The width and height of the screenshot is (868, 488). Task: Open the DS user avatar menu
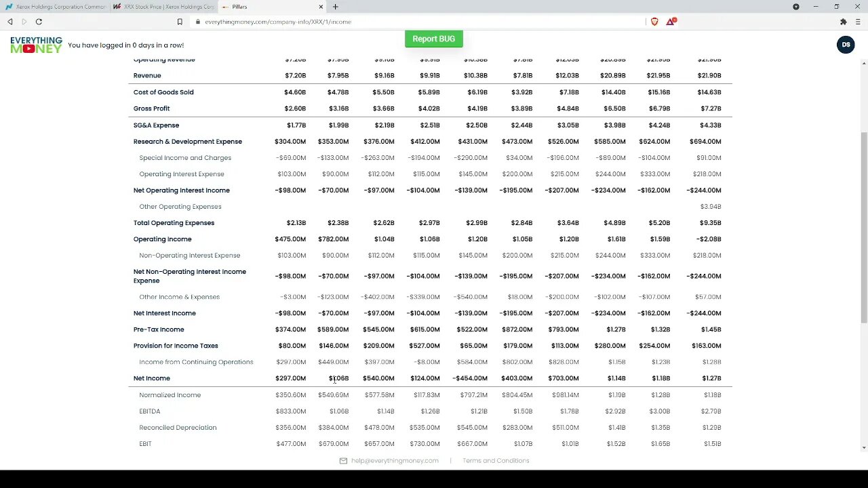(x=846, y=45)
